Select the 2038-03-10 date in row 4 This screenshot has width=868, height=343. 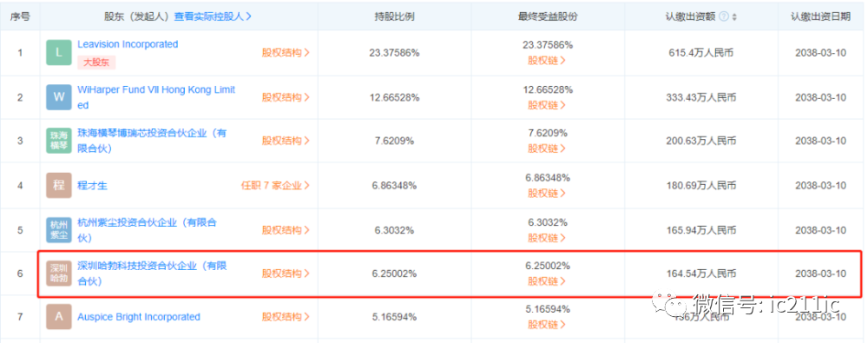coord(821,186)
